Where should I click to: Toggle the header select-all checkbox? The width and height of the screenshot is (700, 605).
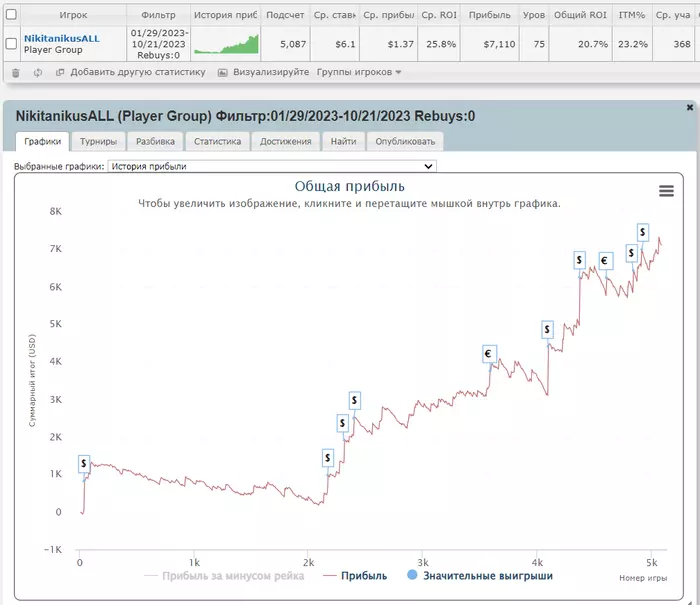[x=11, y=14]
